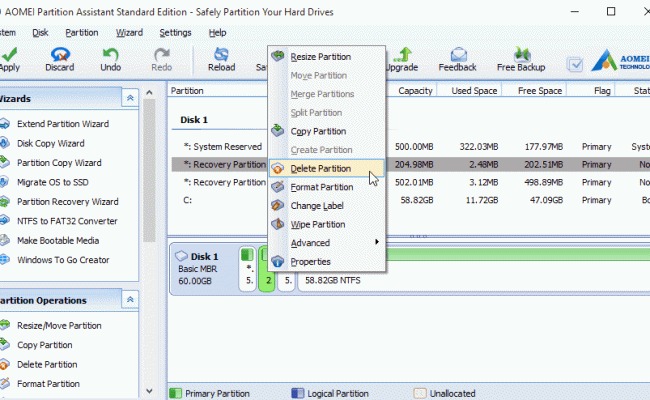Click the Undo arrow icon

click(x=111, y=54)
